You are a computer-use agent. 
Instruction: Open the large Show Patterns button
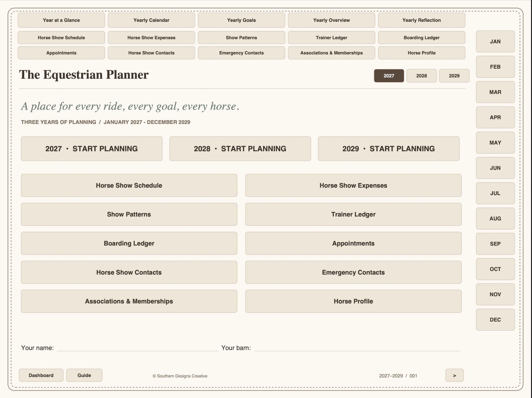point(129,214)
